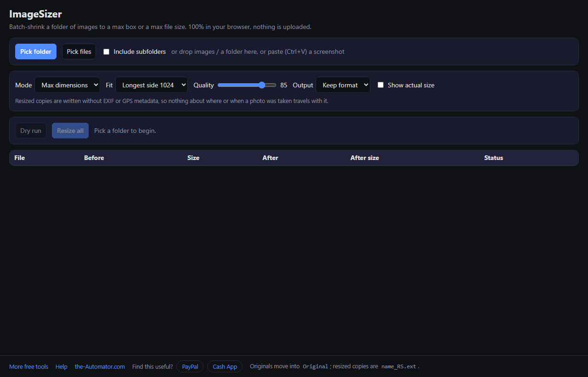Enable the Include subfolders checkbox
Image resolution: width=588 pixels, height=377 pixels.
tap(106, 52)
